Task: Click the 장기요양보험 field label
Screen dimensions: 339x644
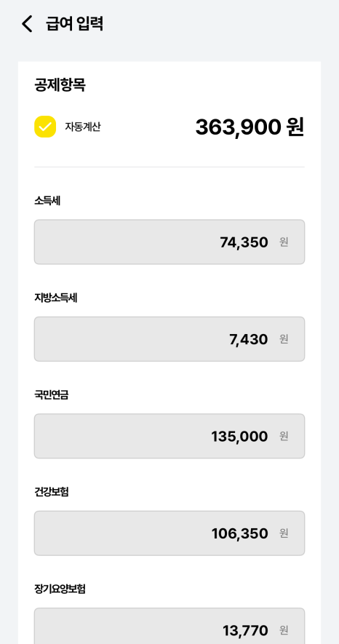Action: 60,589
